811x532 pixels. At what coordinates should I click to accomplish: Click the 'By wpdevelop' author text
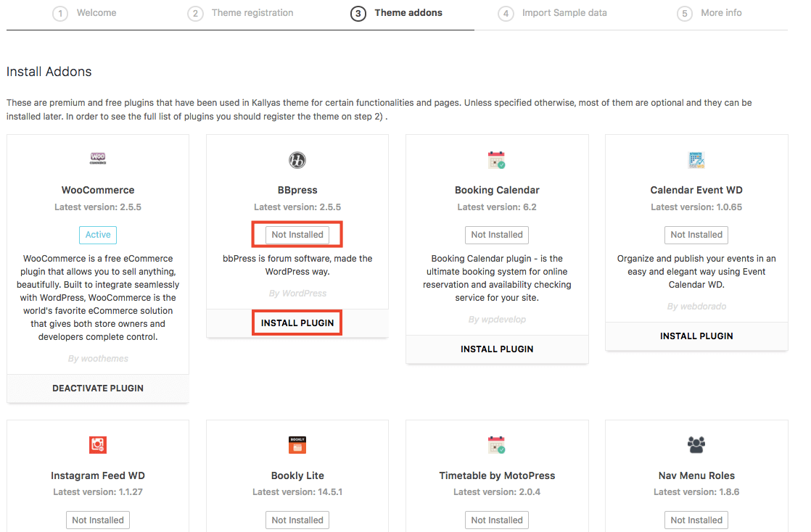pyautogui.click(x=497, y=320)
